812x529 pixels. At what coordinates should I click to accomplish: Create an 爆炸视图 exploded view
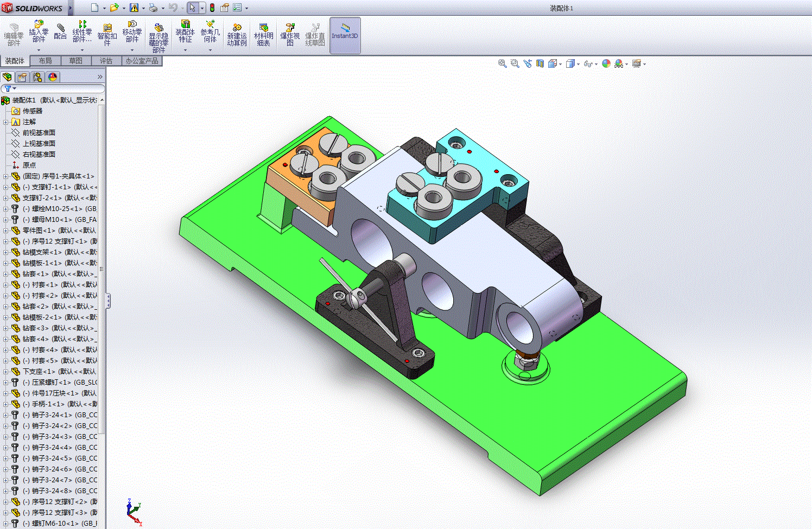[290, 35]
